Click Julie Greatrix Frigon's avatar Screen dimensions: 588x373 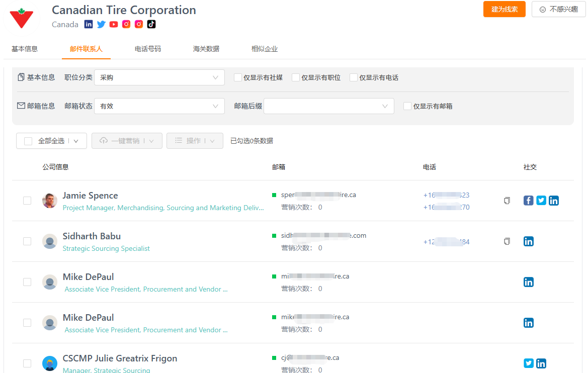coord(49,363)
